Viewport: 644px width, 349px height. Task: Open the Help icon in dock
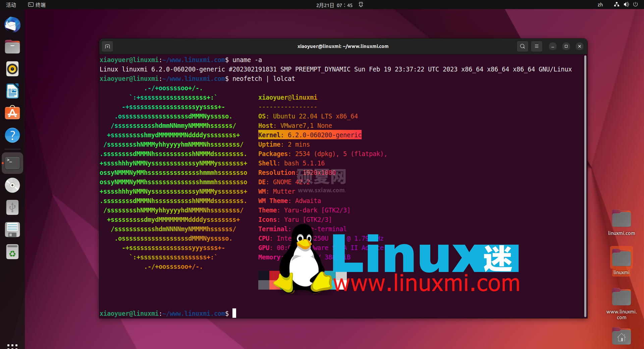point(12,136)
